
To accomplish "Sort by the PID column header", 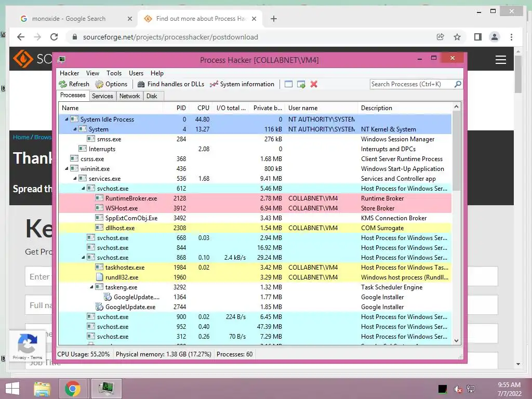I will tap(176, 108).
